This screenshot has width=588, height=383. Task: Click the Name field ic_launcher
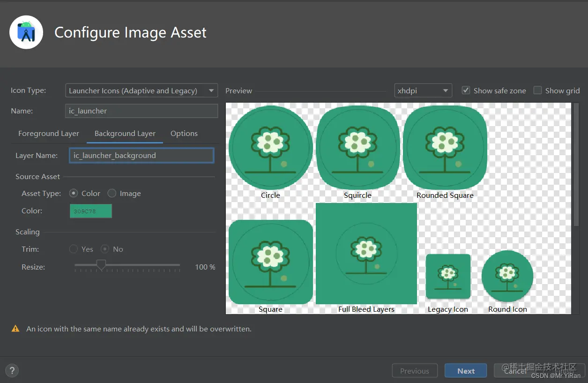[x=141, y=111]
